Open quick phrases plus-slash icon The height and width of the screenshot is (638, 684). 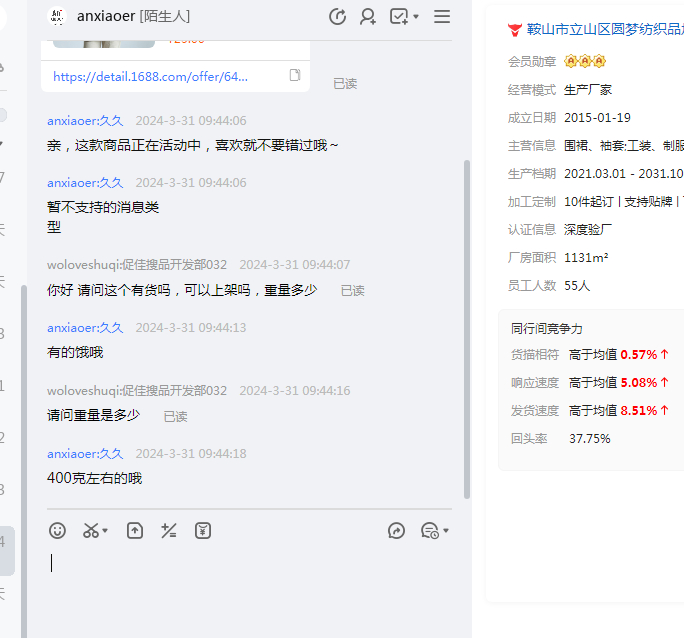pos(169,531)
